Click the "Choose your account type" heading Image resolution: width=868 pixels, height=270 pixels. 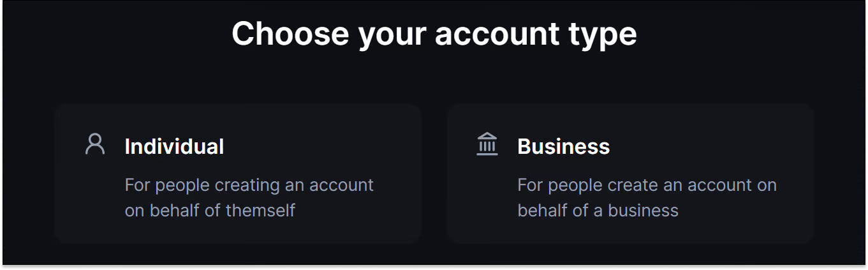[434, 33]
